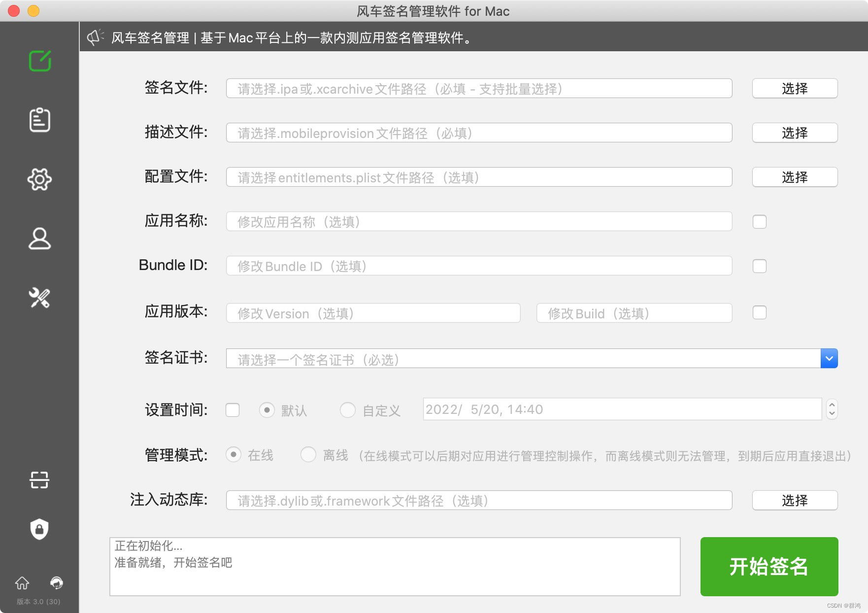Click the red close window button
This screenshot has width=868, height=613.
[x=14, y=11]
